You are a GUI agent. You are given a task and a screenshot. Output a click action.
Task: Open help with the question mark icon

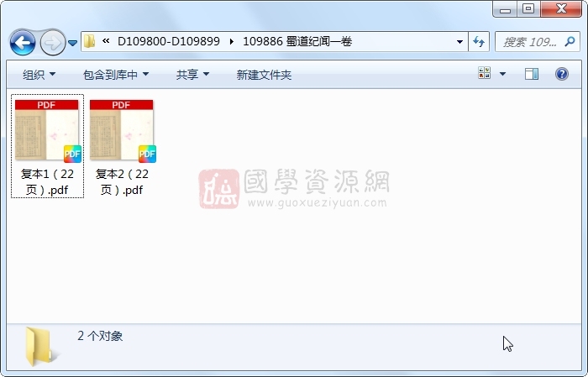(x=561, y=74)
